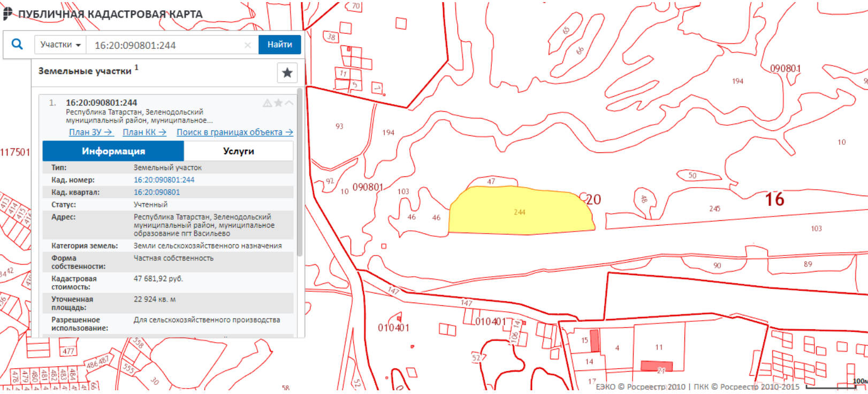The width and height of the screenshot is (868, 394).
Task: Click the magnifying glass search icon
Action: (17, 44)
